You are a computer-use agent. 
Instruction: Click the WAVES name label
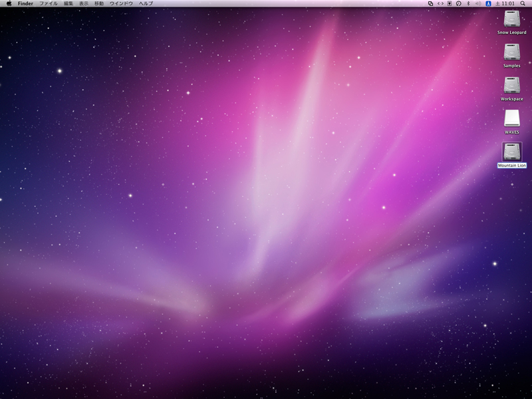point(511,132)
